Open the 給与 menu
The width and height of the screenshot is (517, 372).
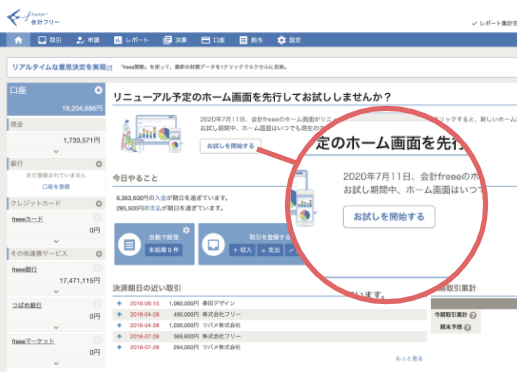pyautogui.click(x=251, y=40)
